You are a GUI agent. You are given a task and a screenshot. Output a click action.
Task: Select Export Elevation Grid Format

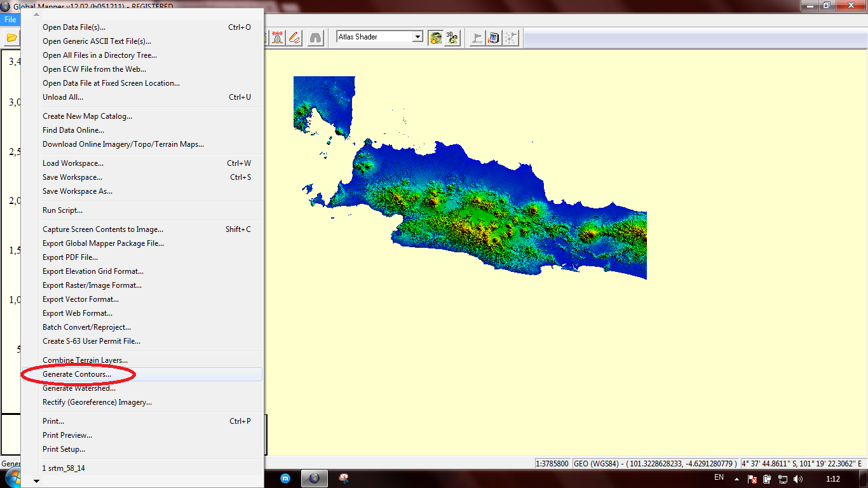tap(93, 271)
